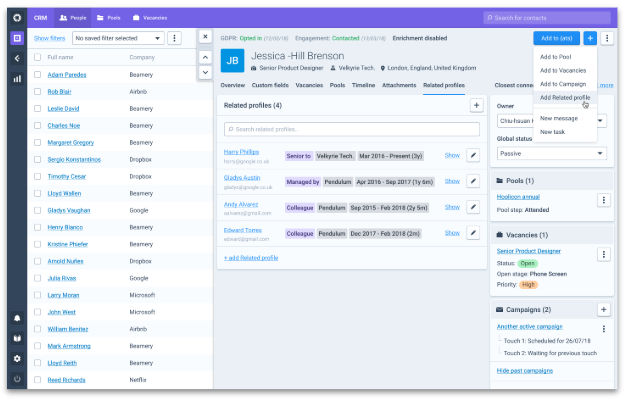626x401 pixels.
Task: Go to next contact with down chevron
Action: [x=205, y=73]
